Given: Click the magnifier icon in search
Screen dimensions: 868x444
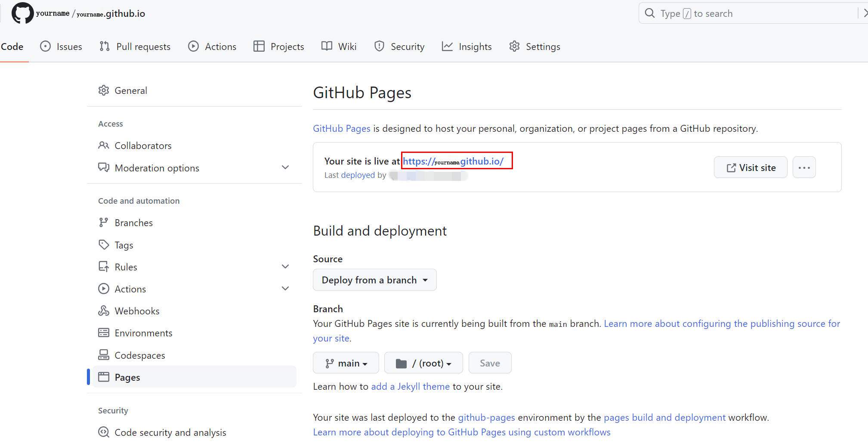Looking at the screenshot, I should (x=650, y=13).
